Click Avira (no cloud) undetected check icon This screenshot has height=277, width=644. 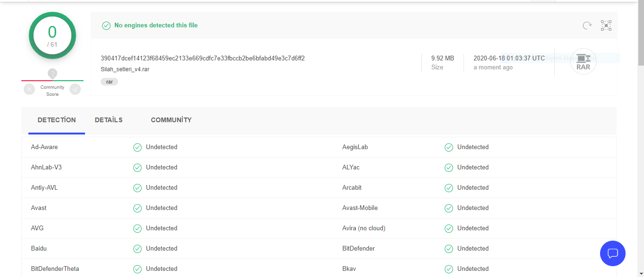pos(449,228)
